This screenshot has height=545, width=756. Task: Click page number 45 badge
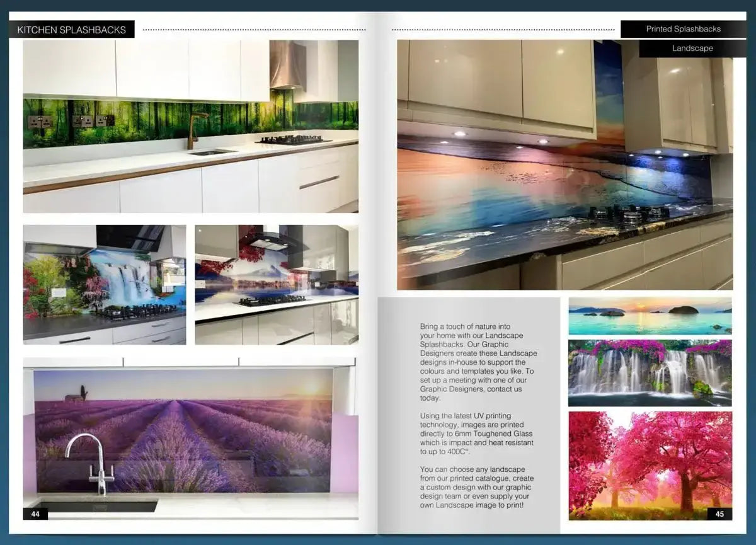pyautogui.click(x=719, y=514)
